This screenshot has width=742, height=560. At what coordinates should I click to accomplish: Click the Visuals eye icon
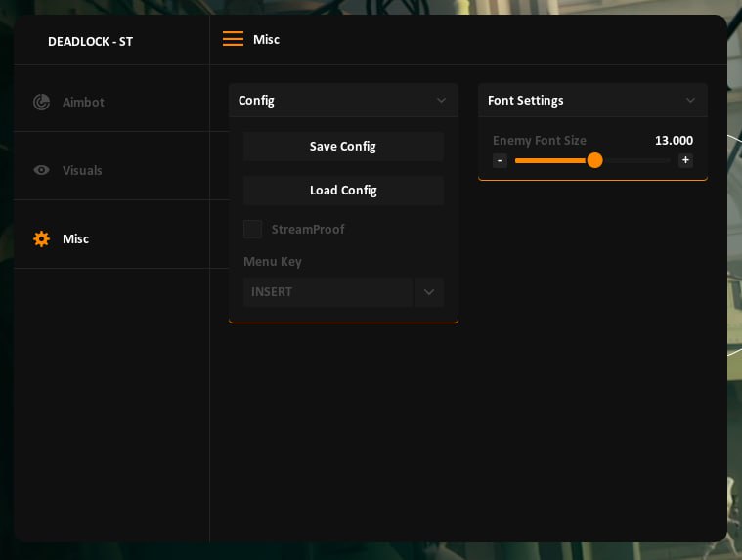(41, 170)
